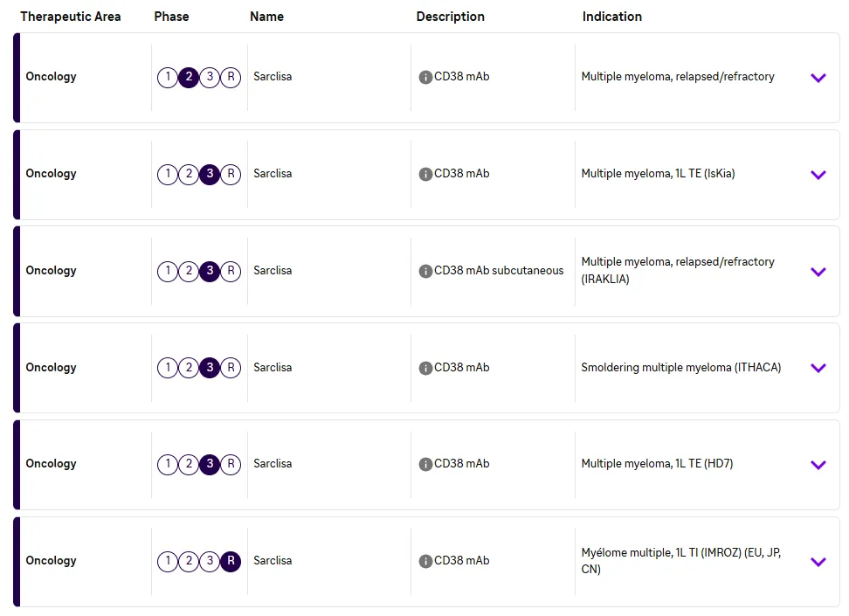Image resolution: width=849 pixels, height=616 pixels.
Task: Click highlighted phase 2 circle in first row
Action: click(189, 77)
